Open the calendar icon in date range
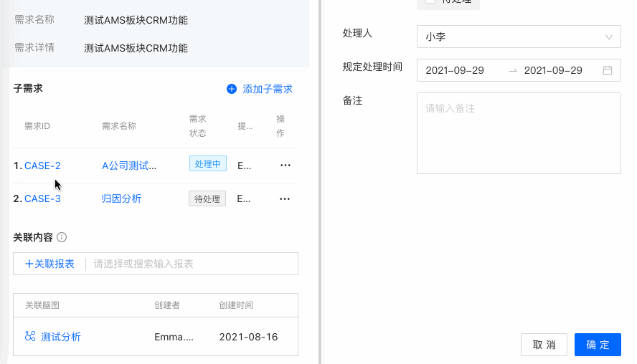This screenshot has height=364, width=637. [x=608, y=70]
